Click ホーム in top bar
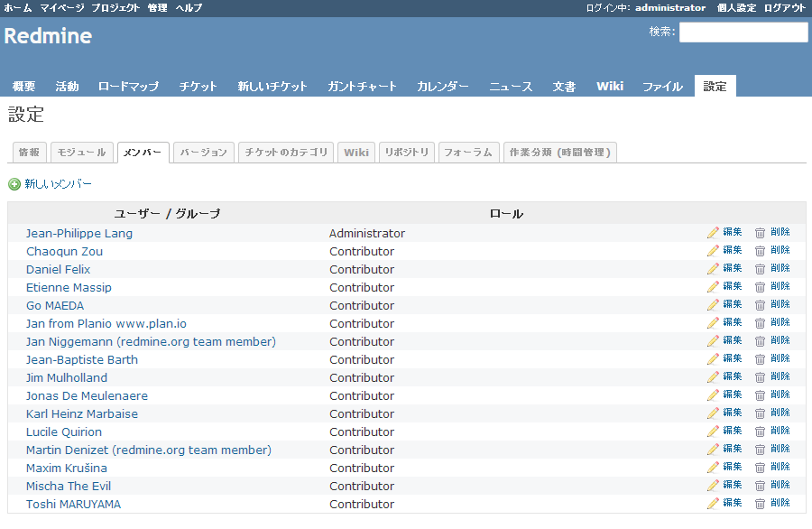Image resolution: width=812 pixels, height=529 pixels. tap(18, 8)
